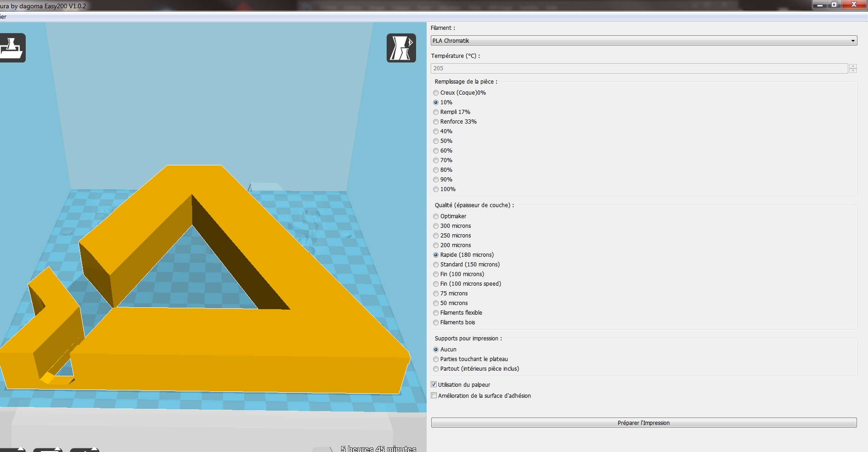Click the 'Filament :' label

443,28
